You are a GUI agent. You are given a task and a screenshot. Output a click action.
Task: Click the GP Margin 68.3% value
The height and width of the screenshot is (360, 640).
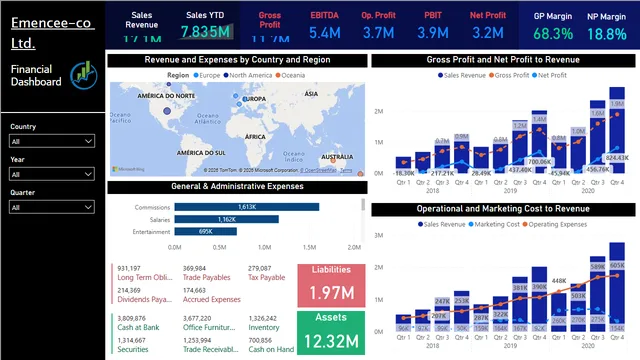[x=553, y=34]
